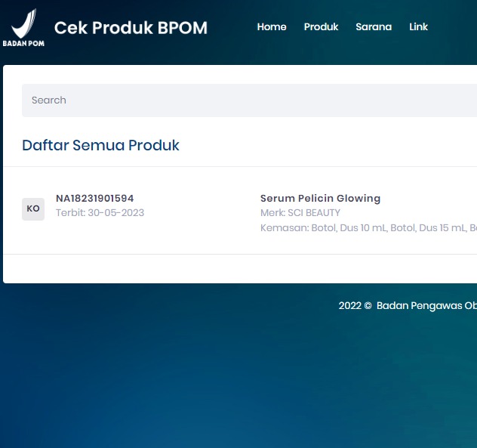The height and width of the screenshot is (448, 477).
Task: Click the Badan Pengawas footer link
Action: pyautogui.click(x=426, y=306)
